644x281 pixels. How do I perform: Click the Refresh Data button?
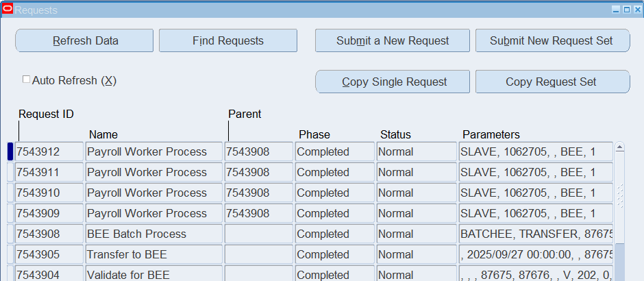(84, 40)
